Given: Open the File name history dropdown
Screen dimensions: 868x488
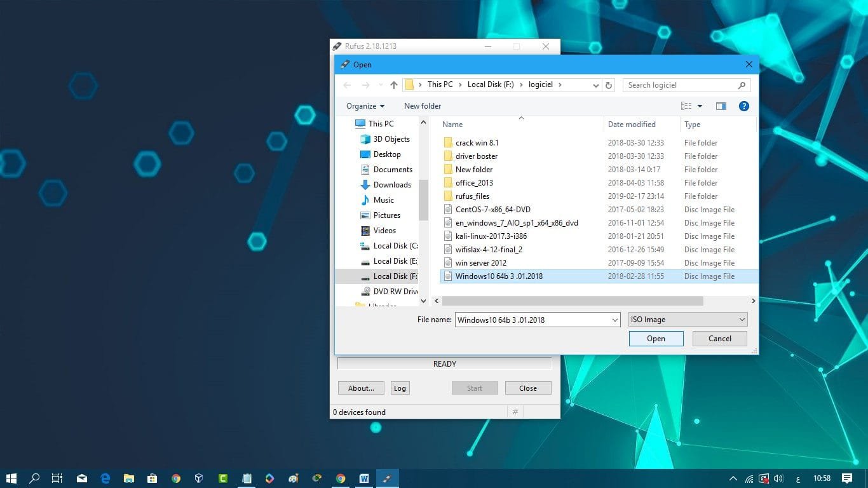Looking at the screenshot, I should coord(614,320).
